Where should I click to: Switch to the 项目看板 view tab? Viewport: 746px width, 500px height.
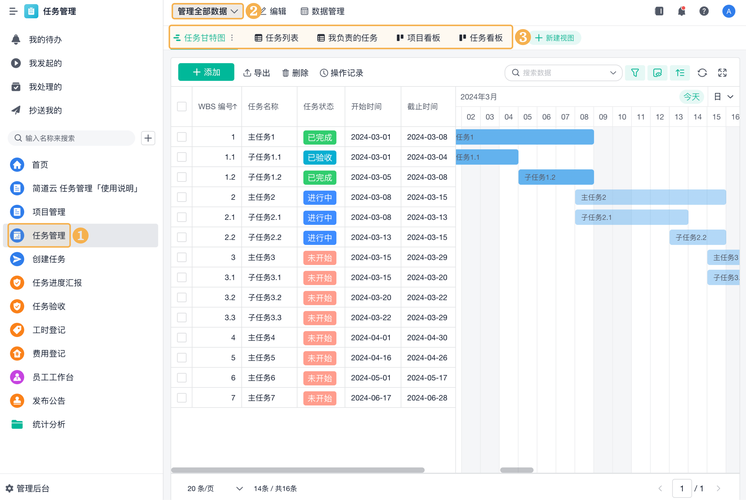pyautogui.click(x=418, y=38)
